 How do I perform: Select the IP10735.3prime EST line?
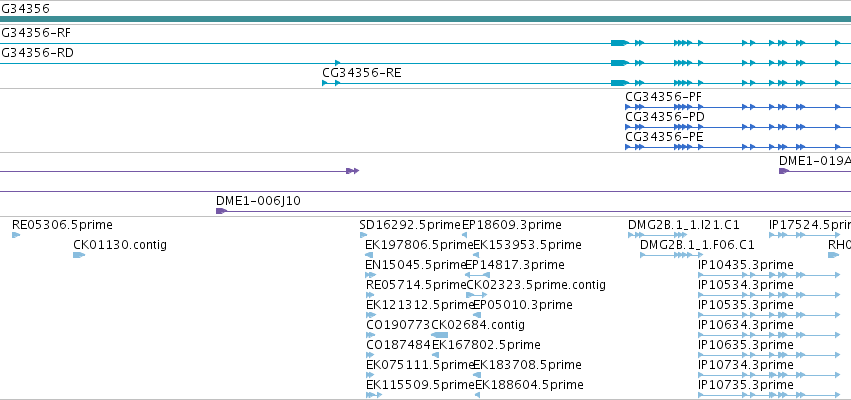(769, 395)
